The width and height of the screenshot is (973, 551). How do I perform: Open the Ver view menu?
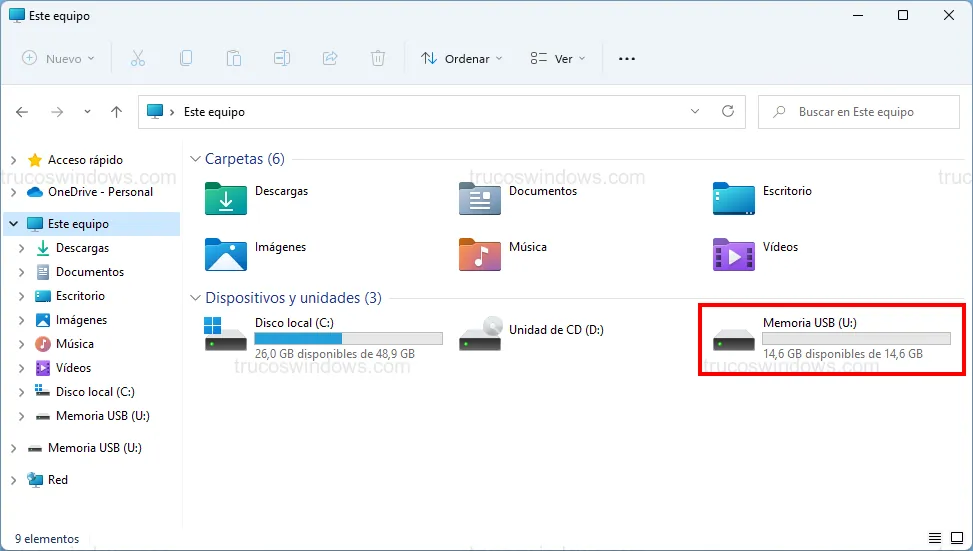(557, 59)
